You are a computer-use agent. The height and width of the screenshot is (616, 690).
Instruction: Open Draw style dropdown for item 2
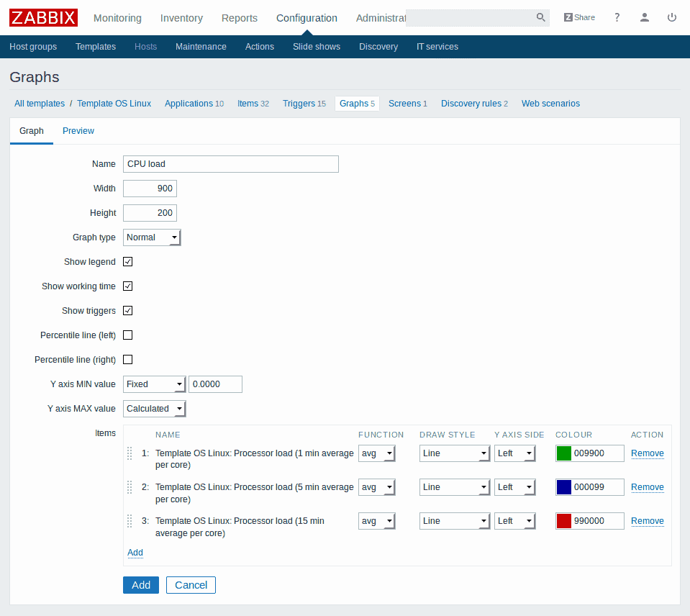tap(454, 487)
